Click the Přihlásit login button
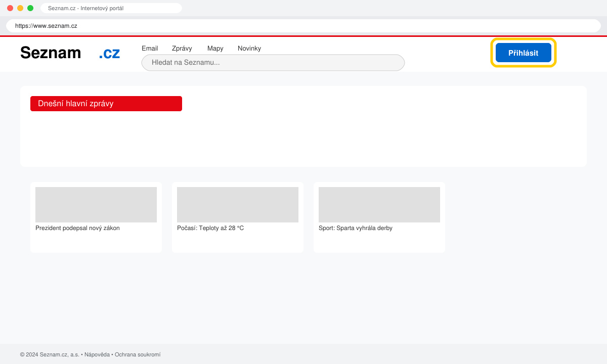The image size is (607, 364). pos(524,53)
